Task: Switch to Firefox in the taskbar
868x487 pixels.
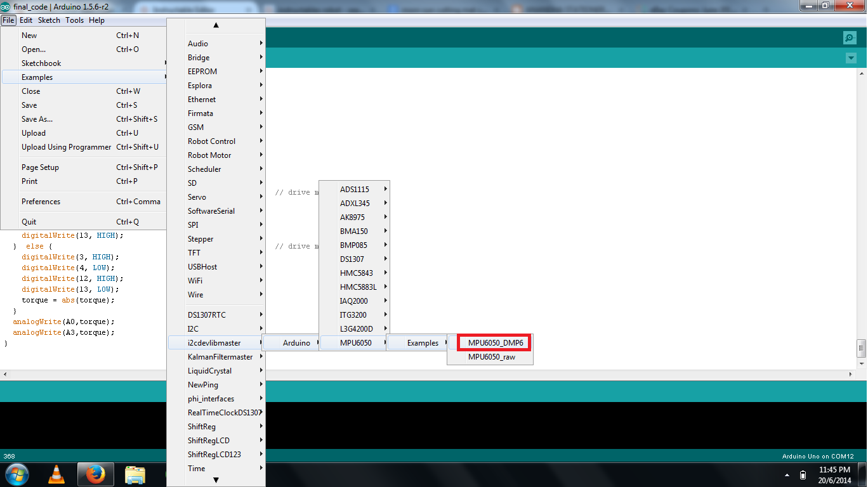Action: pyautogui.click(x=96, y=474)
